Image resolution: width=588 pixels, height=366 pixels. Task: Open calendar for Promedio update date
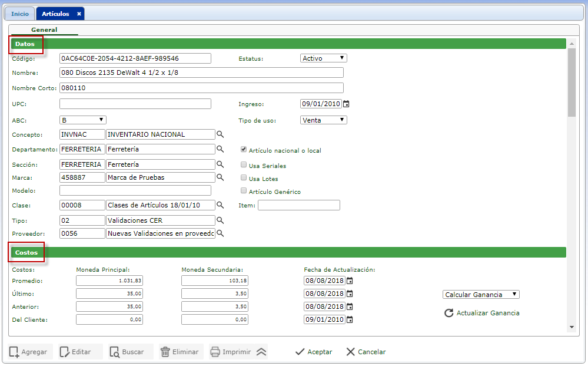tap(350, 281)
